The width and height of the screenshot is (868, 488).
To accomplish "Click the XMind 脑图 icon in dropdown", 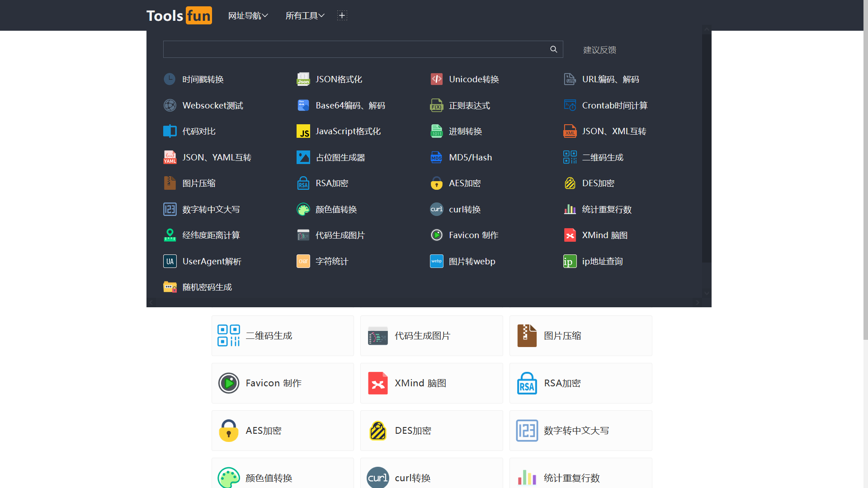I will [x=570, y=235].
